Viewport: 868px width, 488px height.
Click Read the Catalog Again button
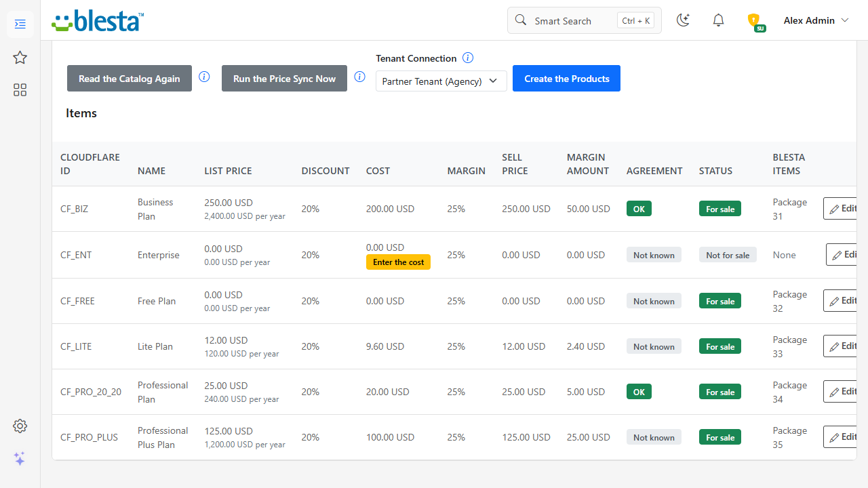[x=130, y=79]
